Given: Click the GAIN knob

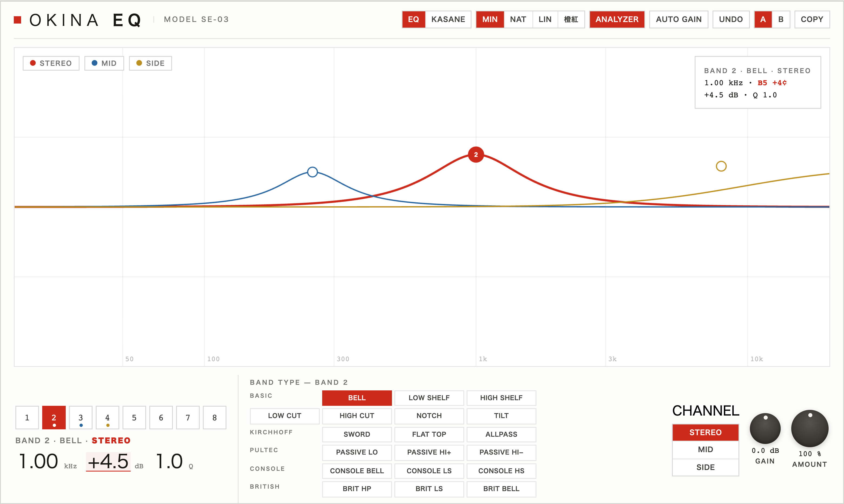Looking at the screenshot, I should pos(765,429).
